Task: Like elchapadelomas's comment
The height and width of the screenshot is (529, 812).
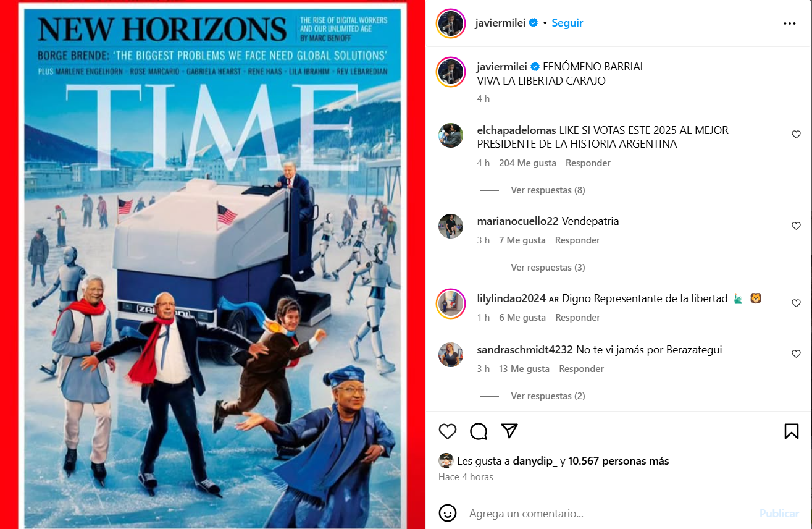Action: [796, 135]
